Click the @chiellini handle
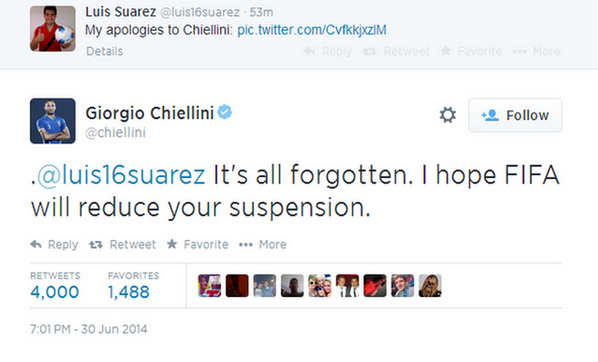This screenshot has height=362, width=598. click(115, 132)
